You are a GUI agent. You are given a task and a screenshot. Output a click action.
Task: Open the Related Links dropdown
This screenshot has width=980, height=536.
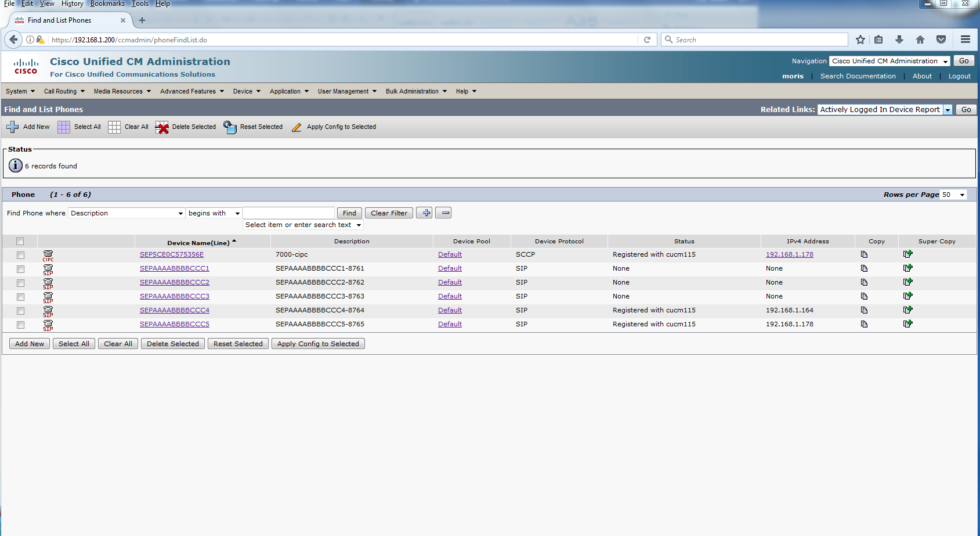click(x=885, y=109)
